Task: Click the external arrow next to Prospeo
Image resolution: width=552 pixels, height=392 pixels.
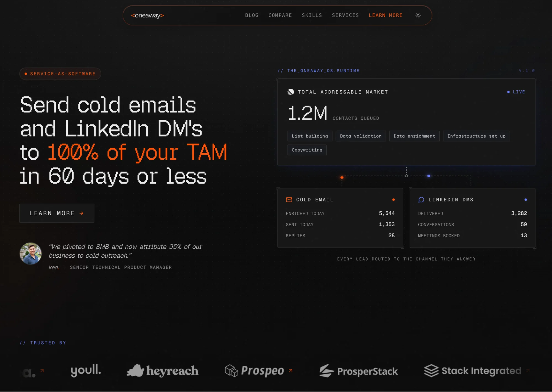Action: click(290, 371)
